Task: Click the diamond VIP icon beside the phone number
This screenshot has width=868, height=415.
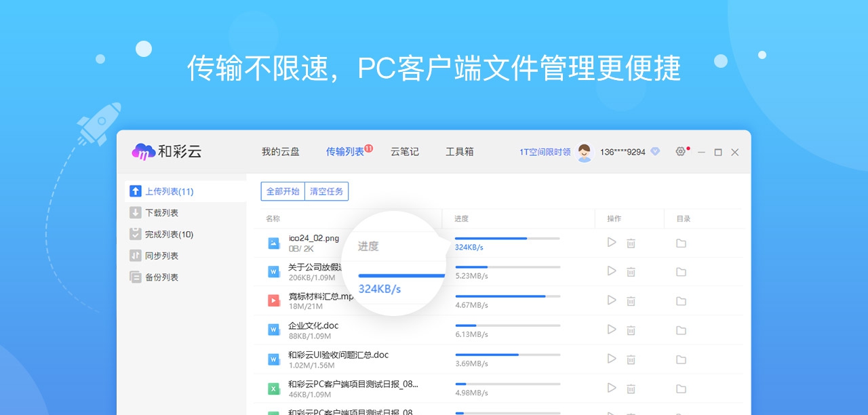Action: 654,152
